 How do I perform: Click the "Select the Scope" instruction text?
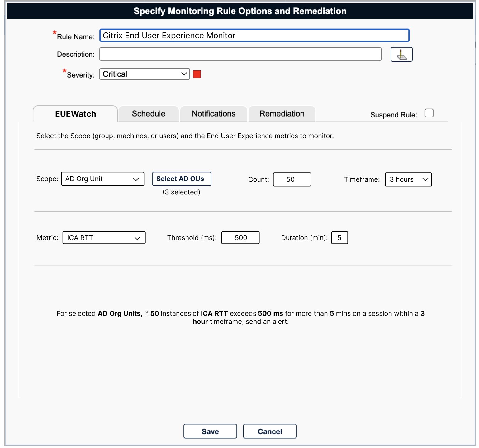pos(185,136)
